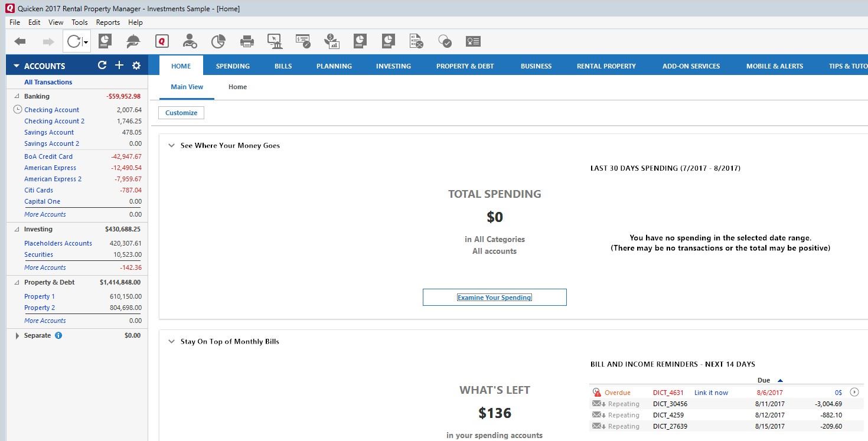Viewport: 868px width, 441px height.
Task: Collapse the Banking account group
Action: coord(17,96)
